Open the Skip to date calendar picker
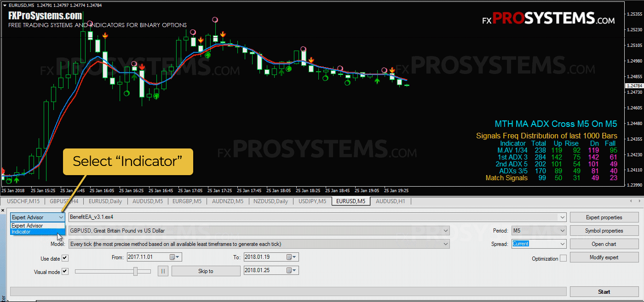 [292, 271]
